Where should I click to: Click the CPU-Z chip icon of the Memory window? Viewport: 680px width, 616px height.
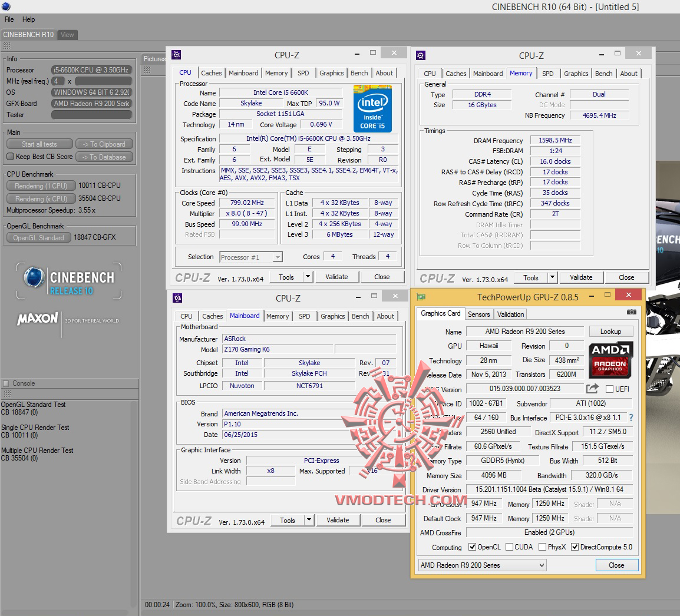coord(421,55)
